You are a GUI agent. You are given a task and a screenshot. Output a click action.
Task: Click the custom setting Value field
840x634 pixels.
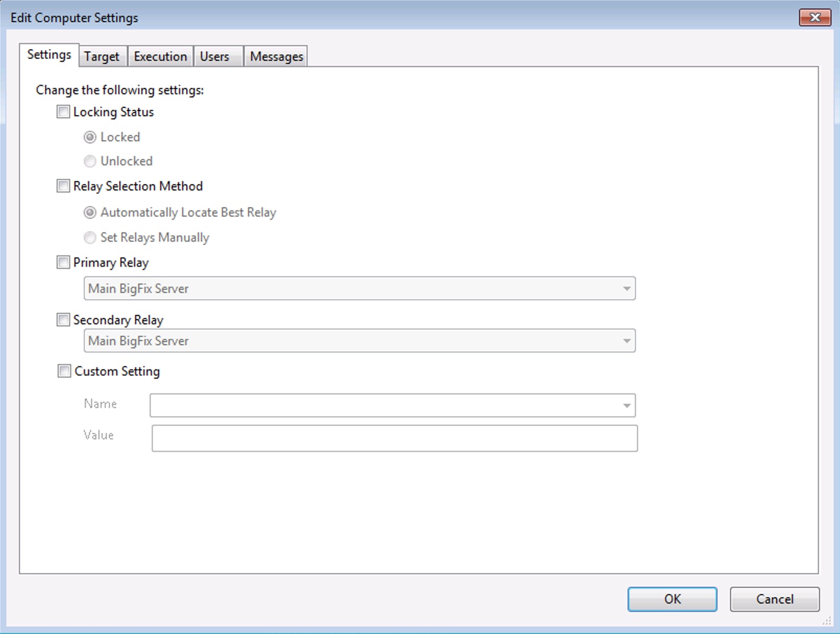click(x=394, y=438)
